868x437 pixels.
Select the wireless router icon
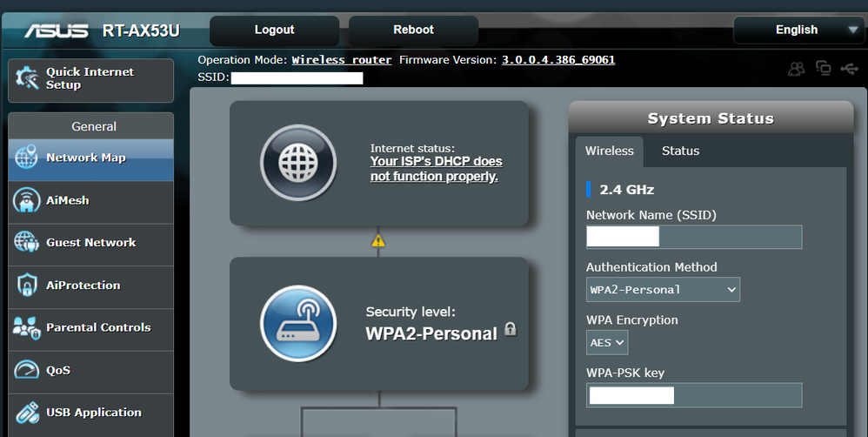(x=298, y=323)
